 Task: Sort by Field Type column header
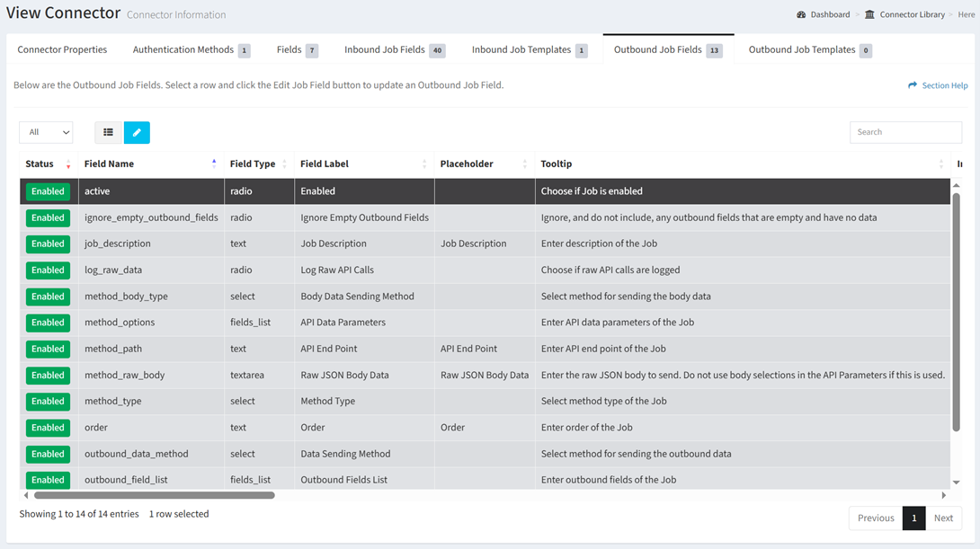[253, 164]
